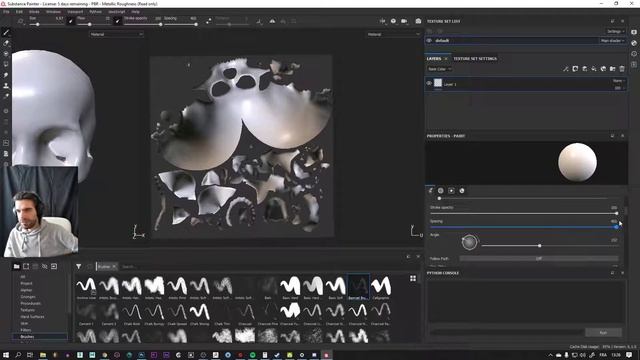
Task: Click the Angle dial knob
Action: (469, 242)
